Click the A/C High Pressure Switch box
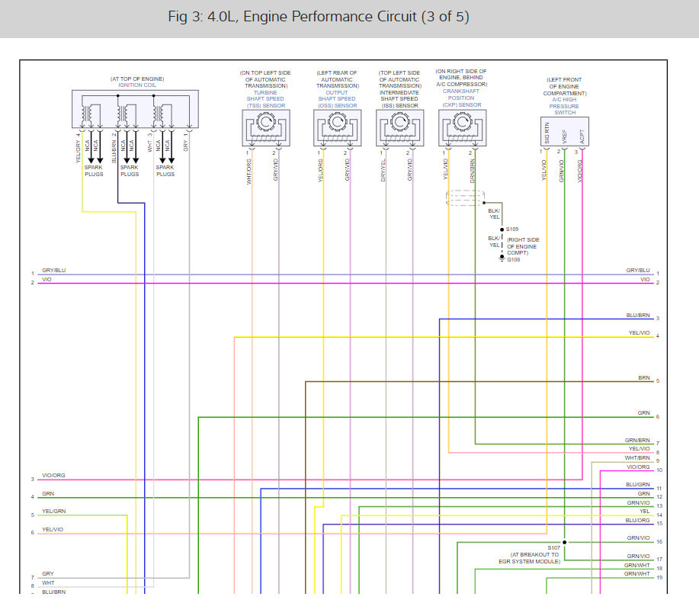This screenshot has height=616, width=699. pos(564,131)
